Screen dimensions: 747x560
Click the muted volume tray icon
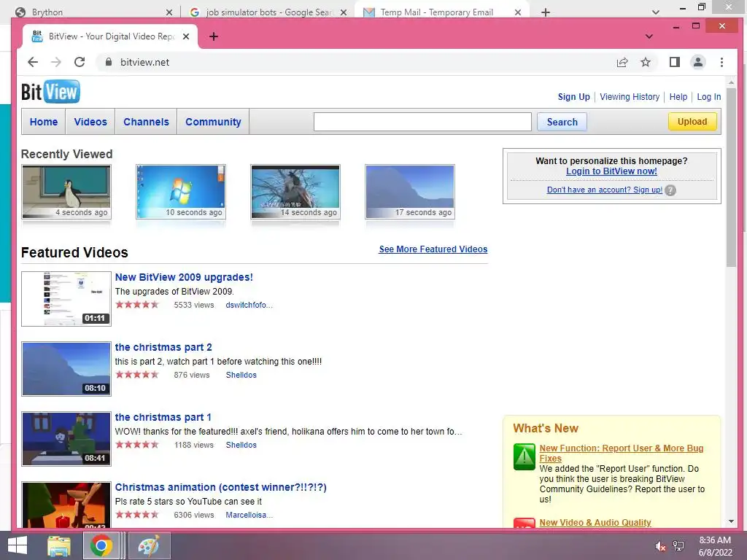pos(660,546)
